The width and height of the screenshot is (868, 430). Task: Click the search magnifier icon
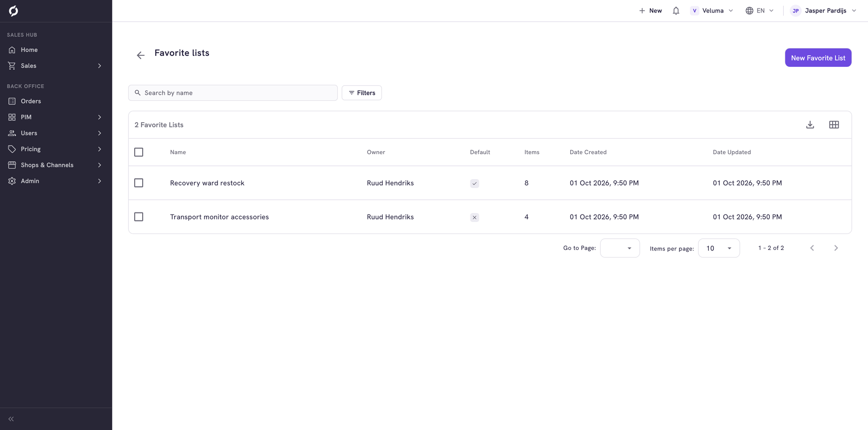pos(138,93)
